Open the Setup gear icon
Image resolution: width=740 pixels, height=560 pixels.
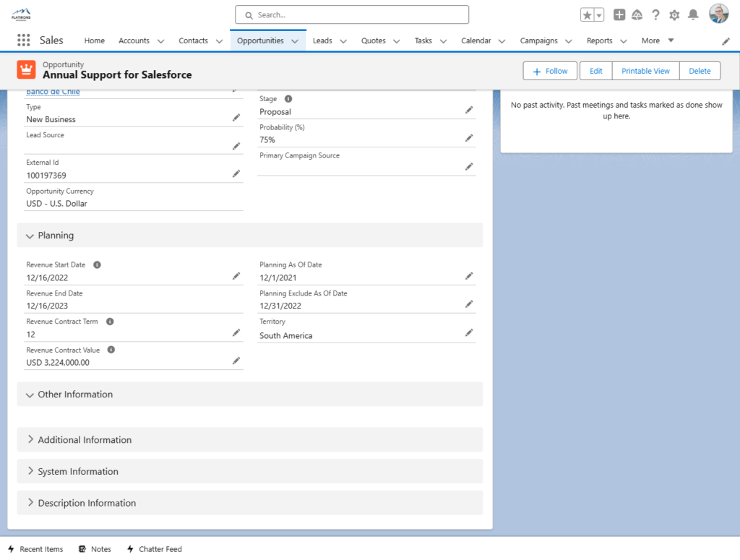(674, 15)
